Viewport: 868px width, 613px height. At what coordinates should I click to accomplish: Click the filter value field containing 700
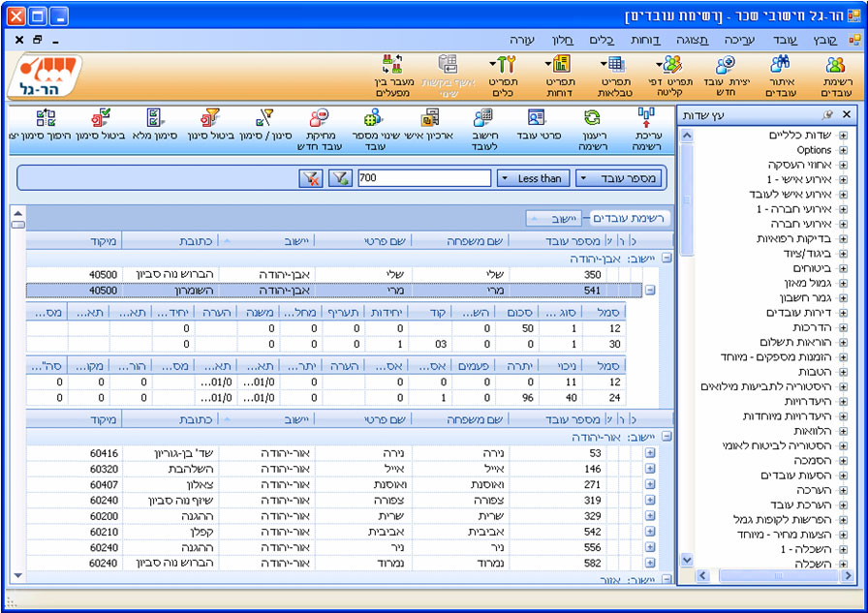[424, 178]
